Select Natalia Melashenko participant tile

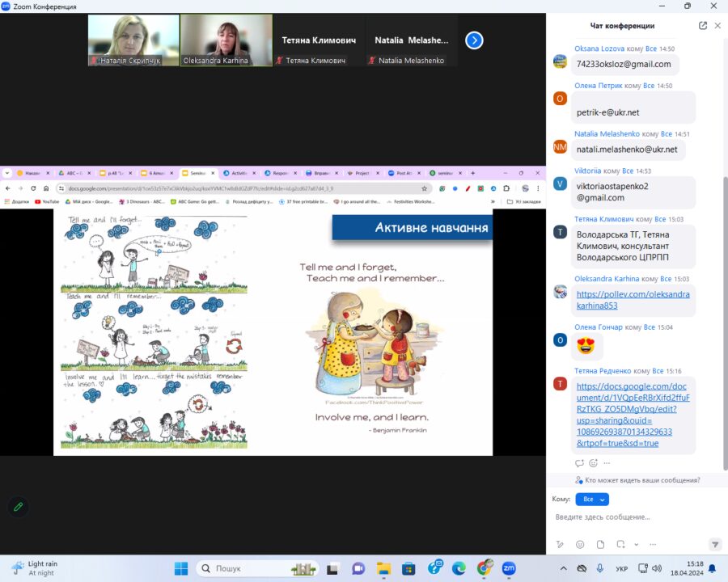[x=412, y=40]
